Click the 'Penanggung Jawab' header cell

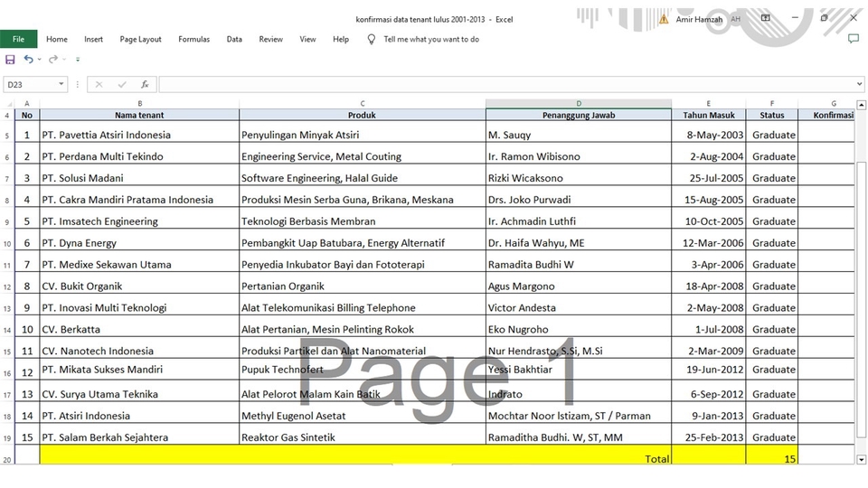pos(579,115)
